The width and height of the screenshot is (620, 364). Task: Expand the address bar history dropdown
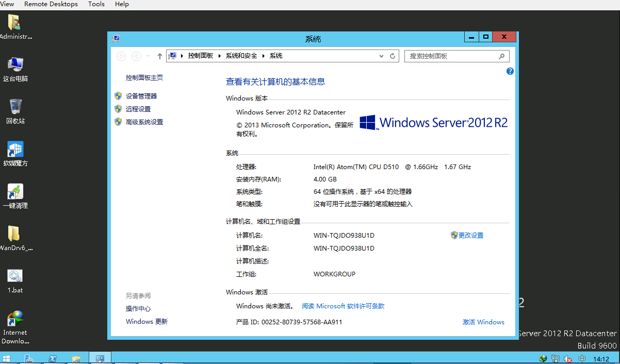[382, 56]
